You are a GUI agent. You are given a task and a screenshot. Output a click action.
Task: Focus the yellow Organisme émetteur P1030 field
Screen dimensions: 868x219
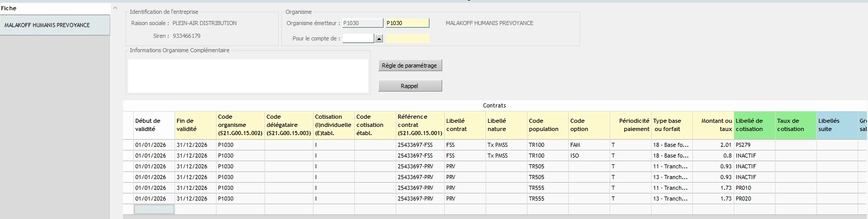pos(407,23)
